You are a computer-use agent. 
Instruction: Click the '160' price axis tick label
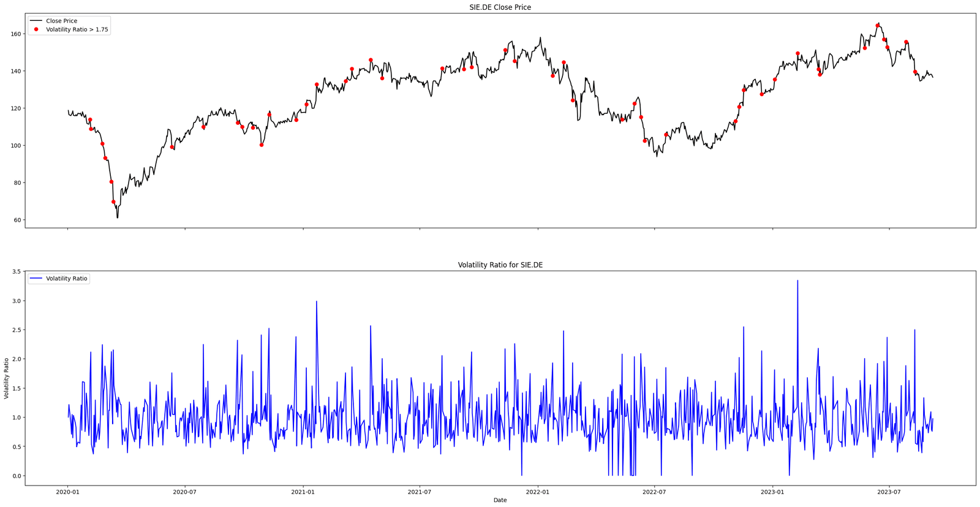(x=16, y=34)
